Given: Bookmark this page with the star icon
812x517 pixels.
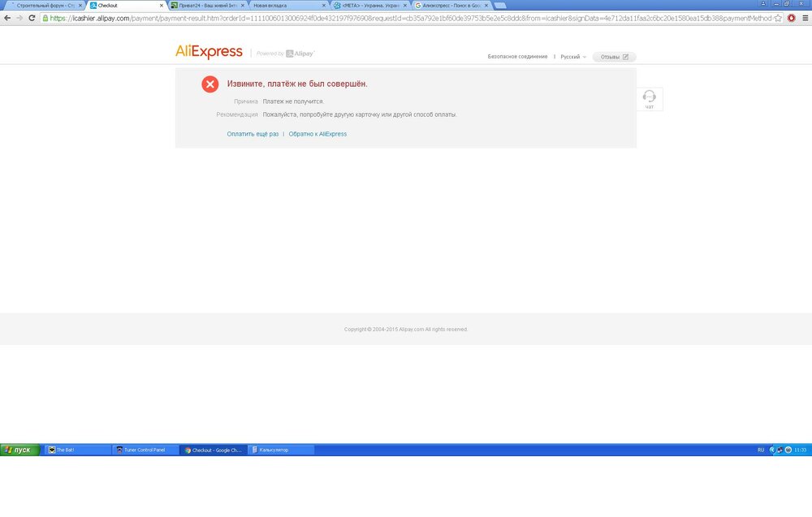Looking at the screenshot, I should pos(778,18).
